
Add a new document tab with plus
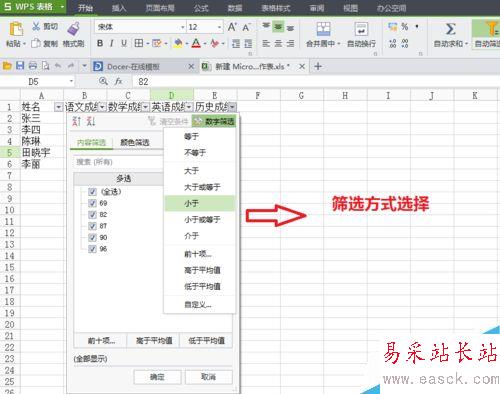(318, 66)
